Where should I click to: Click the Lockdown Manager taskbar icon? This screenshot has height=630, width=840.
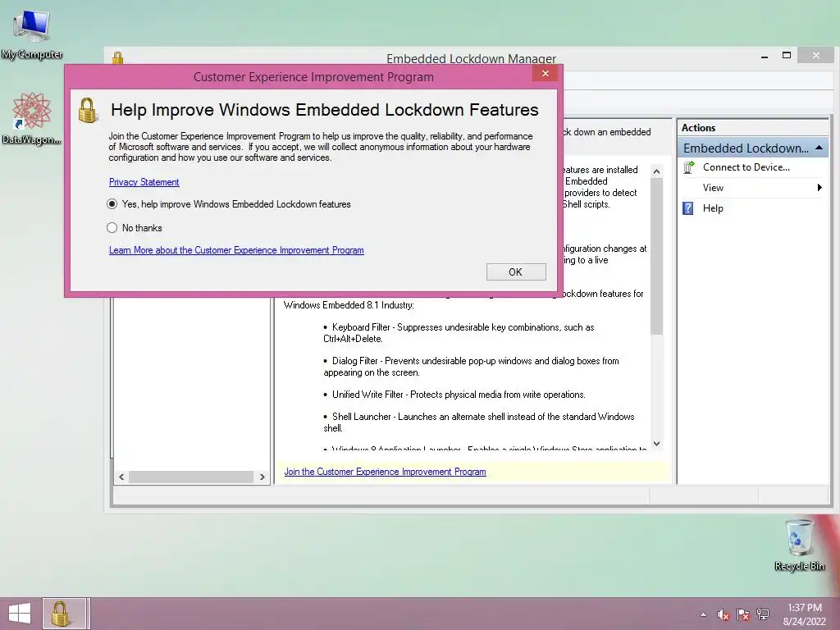click(64, 614)
